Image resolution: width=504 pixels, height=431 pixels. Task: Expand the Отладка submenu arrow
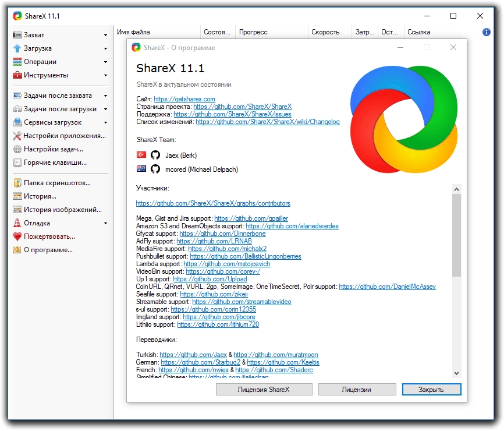pyautogui.click(x=105, y=223)
